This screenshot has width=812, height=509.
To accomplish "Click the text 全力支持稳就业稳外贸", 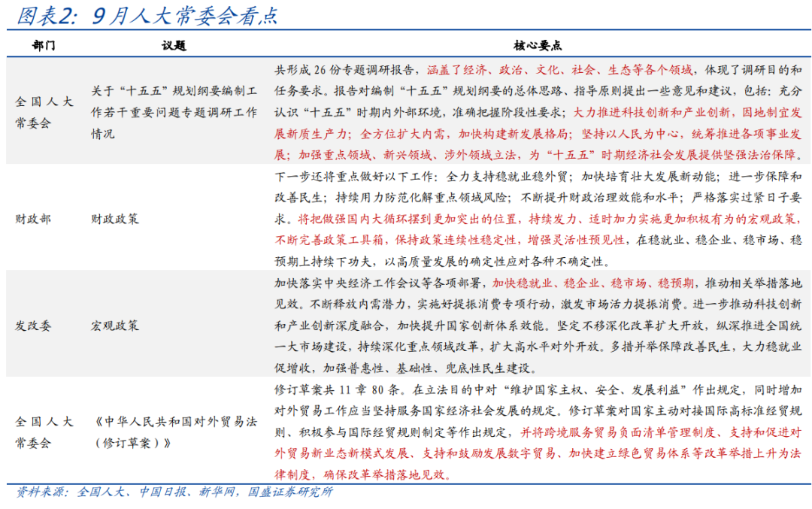I will pyautogui.click(x=507, y=177).
